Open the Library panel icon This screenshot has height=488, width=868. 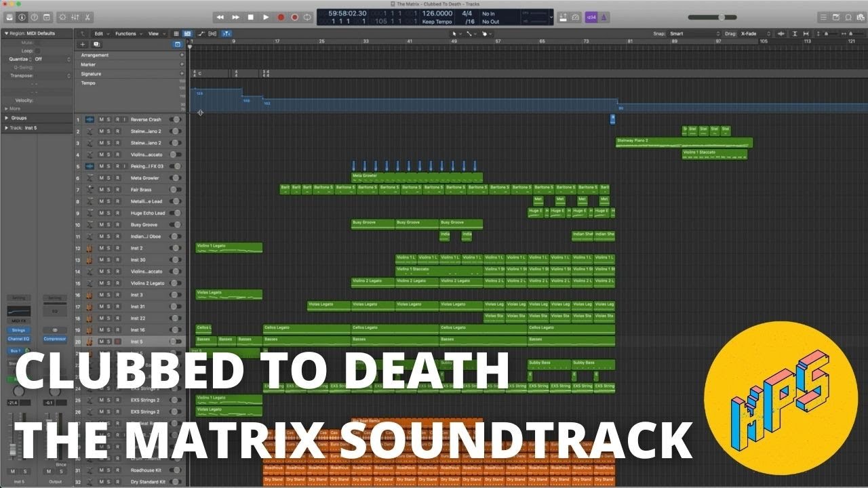pos(9,17)
